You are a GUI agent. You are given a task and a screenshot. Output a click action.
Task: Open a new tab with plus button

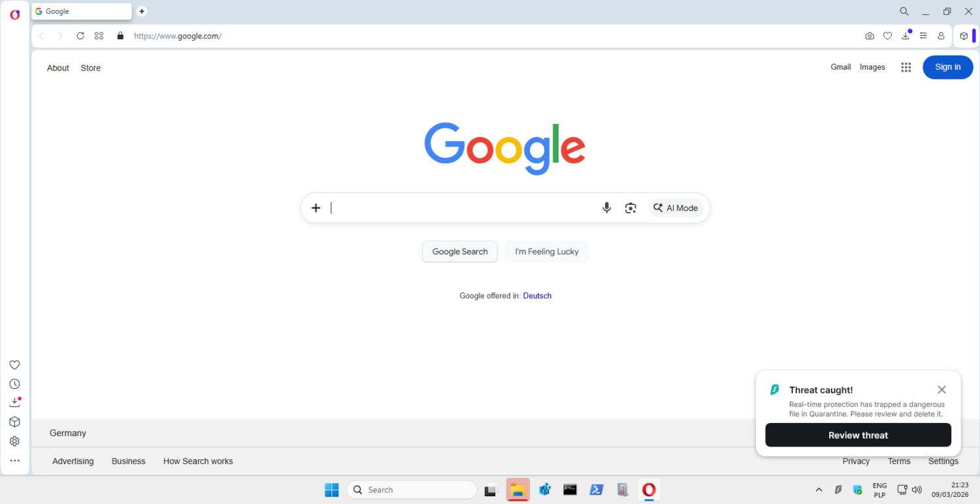coord(142,11)
